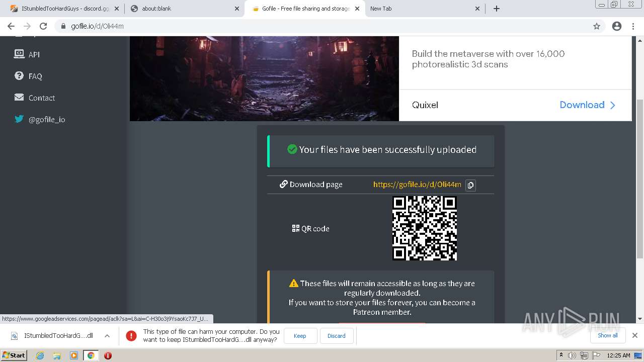Click the green success checkmark icon
644x362 pixels.
292,149
